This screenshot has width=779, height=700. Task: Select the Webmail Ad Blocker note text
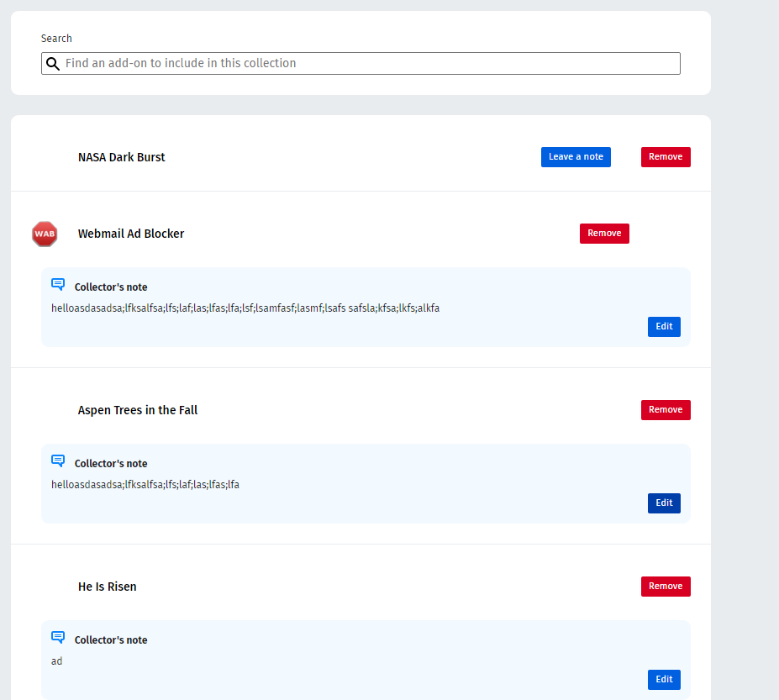pos(245,308)
